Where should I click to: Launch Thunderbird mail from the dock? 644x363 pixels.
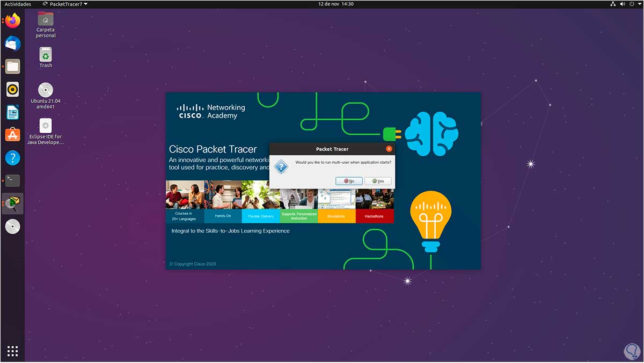pyautogui.click(x=13, y=43)
